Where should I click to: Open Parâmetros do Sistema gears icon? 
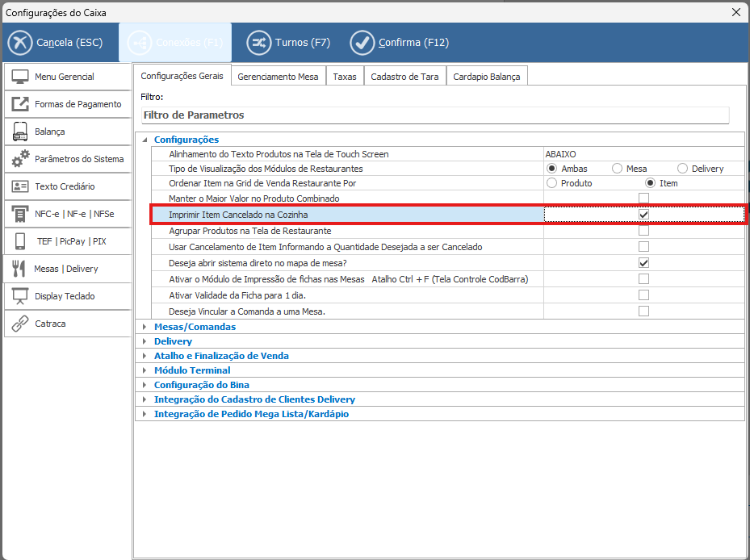(20, 159)
